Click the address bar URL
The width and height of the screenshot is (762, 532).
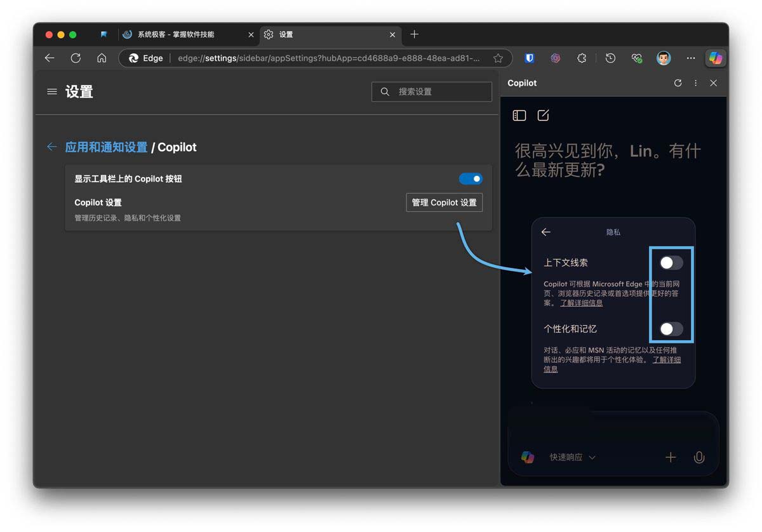point(328,58)
